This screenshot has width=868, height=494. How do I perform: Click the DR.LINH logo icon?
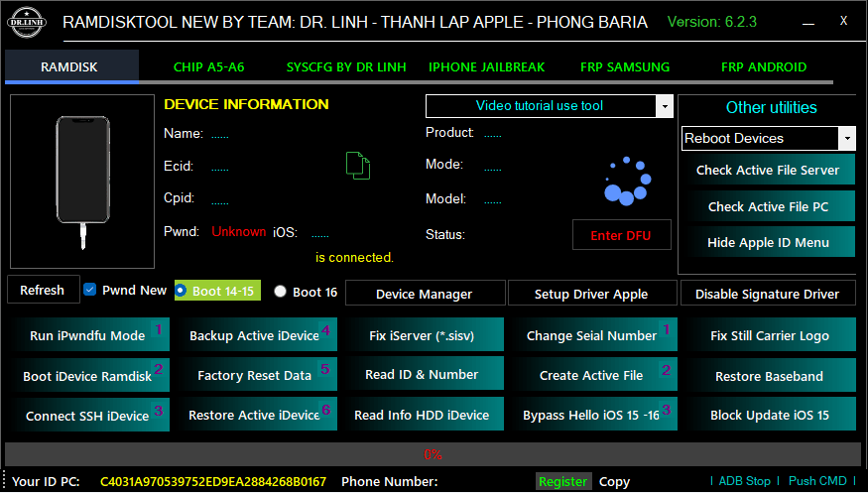27,22
